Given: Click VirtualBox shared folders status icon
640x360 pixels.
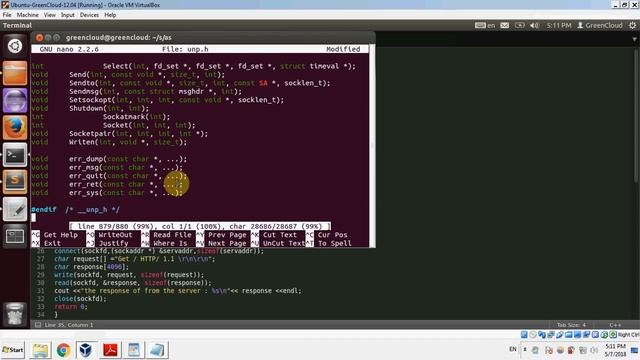Looking at the screenshot, I should 569,335.
